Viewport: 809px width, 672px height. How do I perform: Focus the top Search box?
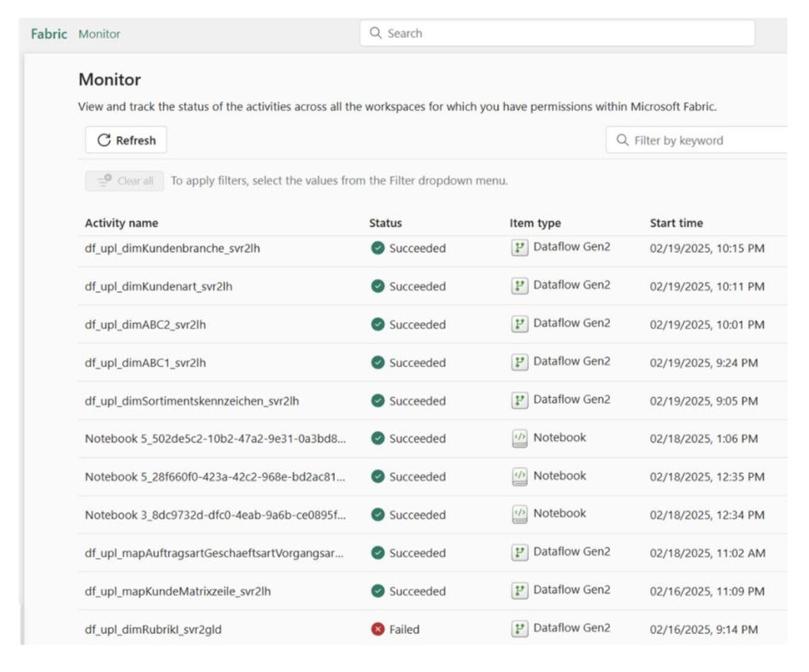click(557, 33)
